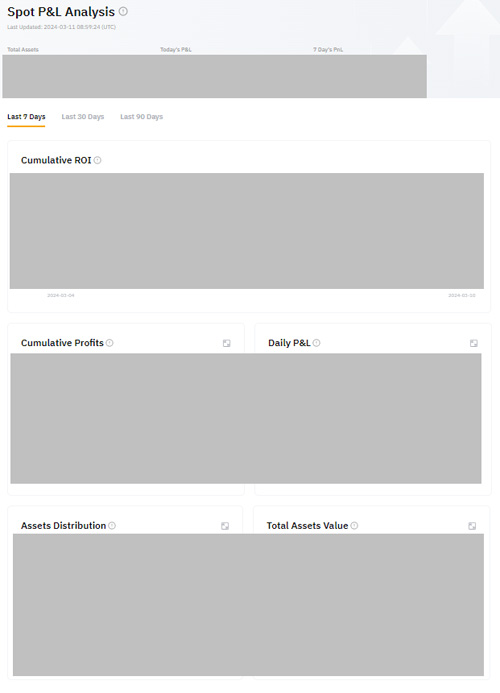The height and width of the screenshot is (693, 500).
Task: Expand the Assets Distribution chart
Action: [x=225, y=526]
